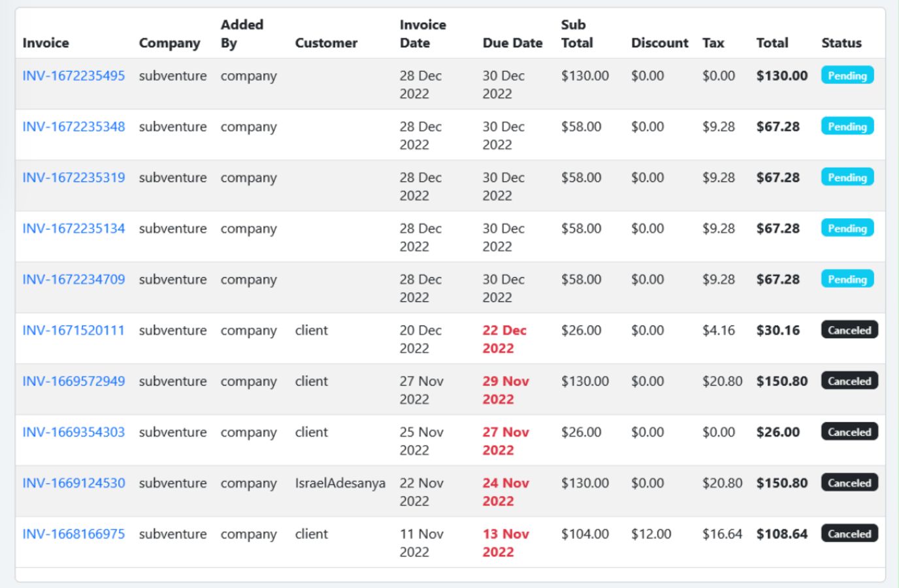Click the Status column header

[x=841, y=43]
